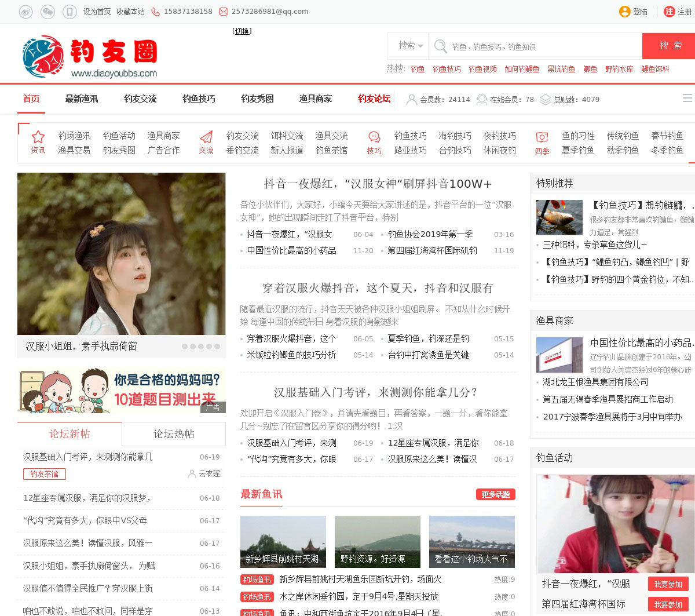This screenshot has width=695, height=616.
Task: Open the 新乡辉县前姚村天湖 thumbnail image
Action: pyautogui.click(x=283, y=542)
